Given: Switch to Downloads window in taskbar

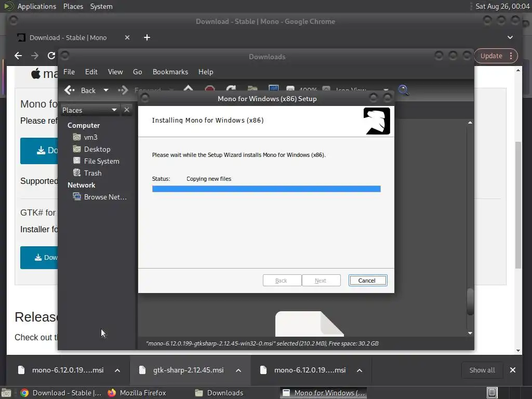Looking at the screenshot, I should tap(219, 393).
